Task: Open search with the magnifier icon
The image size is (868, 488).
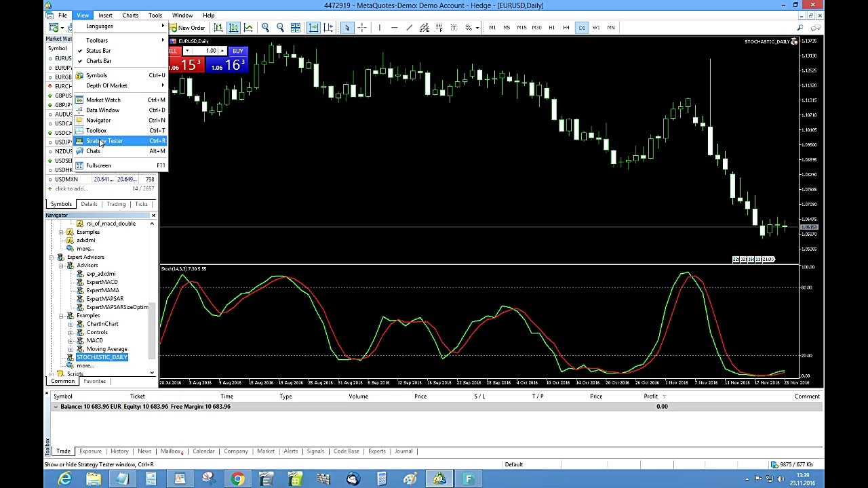Action: pos(800,28)
